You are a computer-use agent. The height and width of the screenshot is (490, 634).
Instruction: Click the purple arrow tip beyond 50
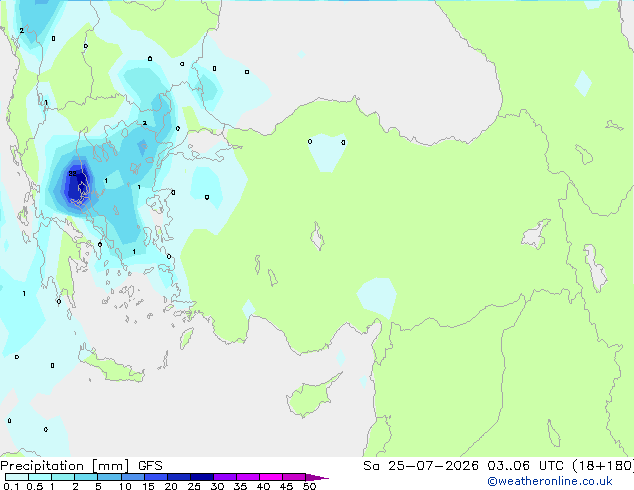317,477
